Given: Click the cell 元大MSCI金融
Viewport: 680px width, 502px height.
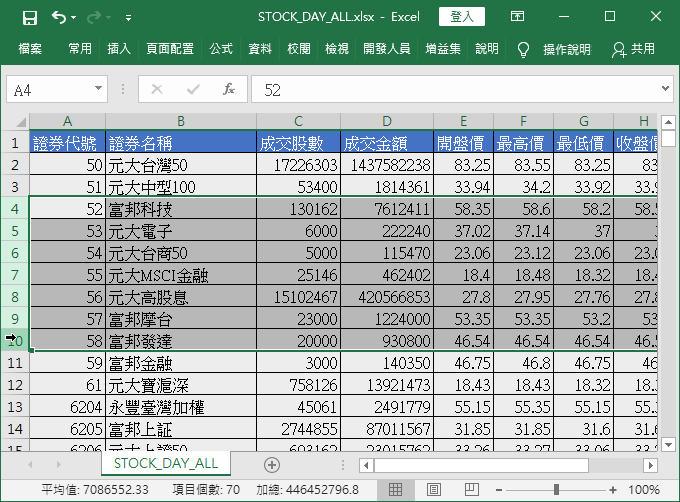Looking at the screenshot, I should tap(181, 275).
